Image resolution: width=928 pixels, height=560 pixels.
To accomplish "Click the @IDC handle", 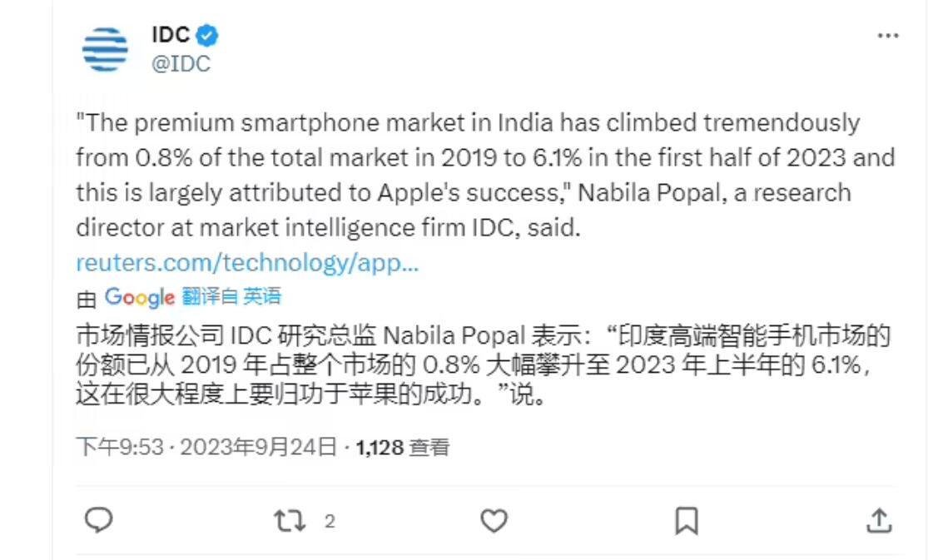I will coord(181,63).
